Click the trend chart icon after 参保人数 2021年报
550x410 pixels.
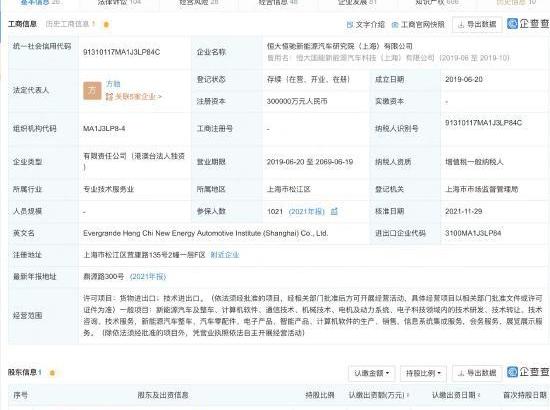coord(334,211)
